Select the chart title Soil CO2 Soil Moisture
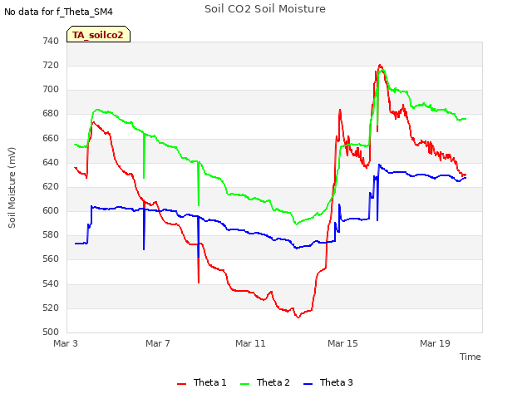This screenshot has height=399, width=532. 265,9
